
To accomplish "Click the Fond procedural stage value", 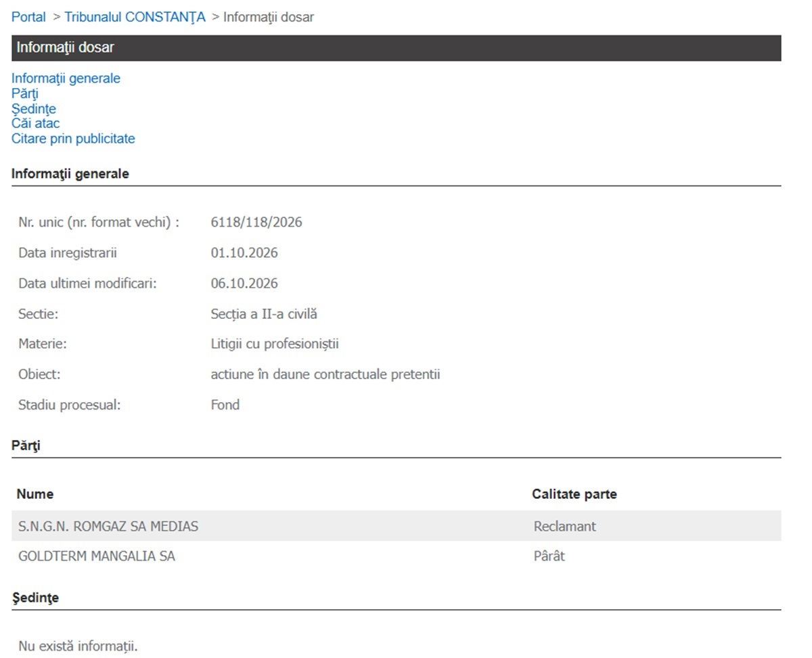I will (x=225, y=405).
